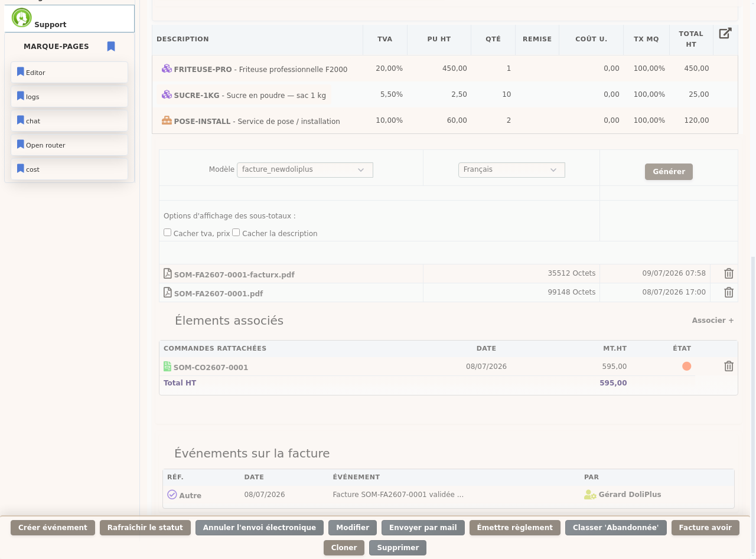756x559 pixels.
Task: Click "Classer 'Abandonnée'" button
Action: tap(616, 528)
